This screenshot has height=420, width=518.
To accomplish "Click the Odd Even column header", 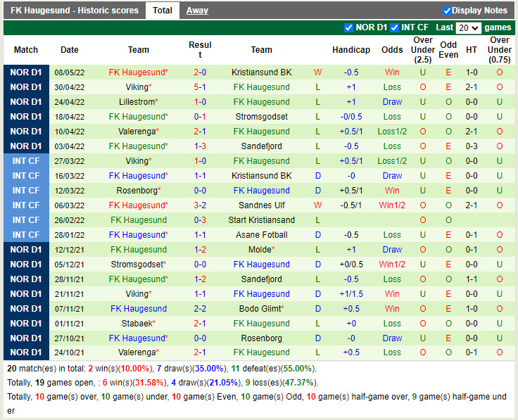I will pyautogui.click(x=448, y=50).
